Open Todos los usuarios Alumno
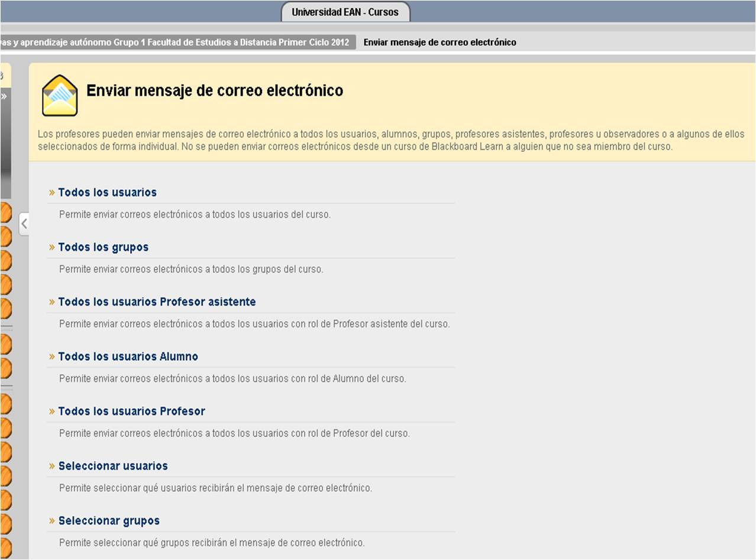The width and height of the screenshot is (756, 560). tap(128, 357)
